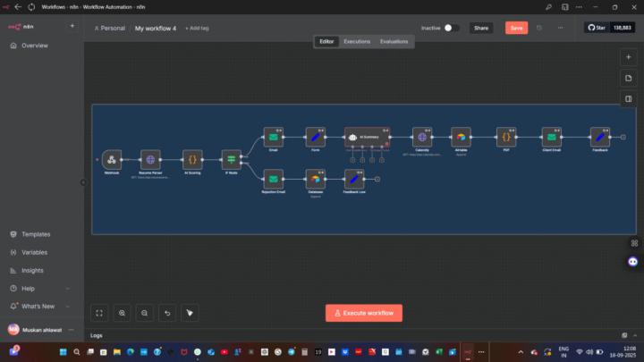This screenshot has width=644, height=362.
Task: Click the Email node after IF
Action: pyautogui.click(x=273, y=137)
